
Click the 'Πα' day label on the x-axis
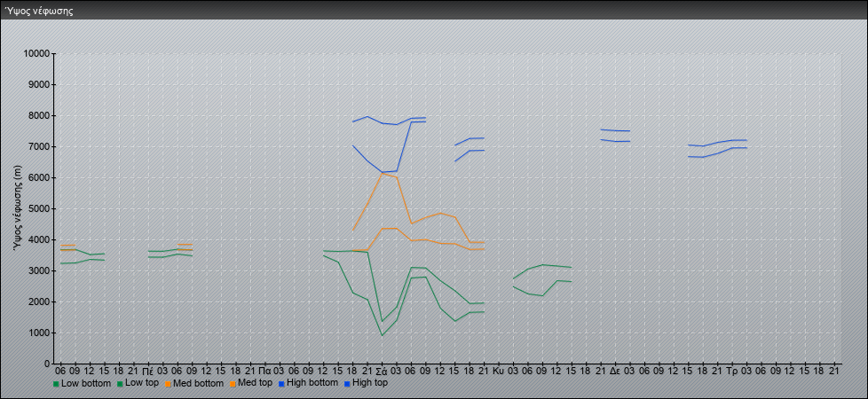coord(264,371)
